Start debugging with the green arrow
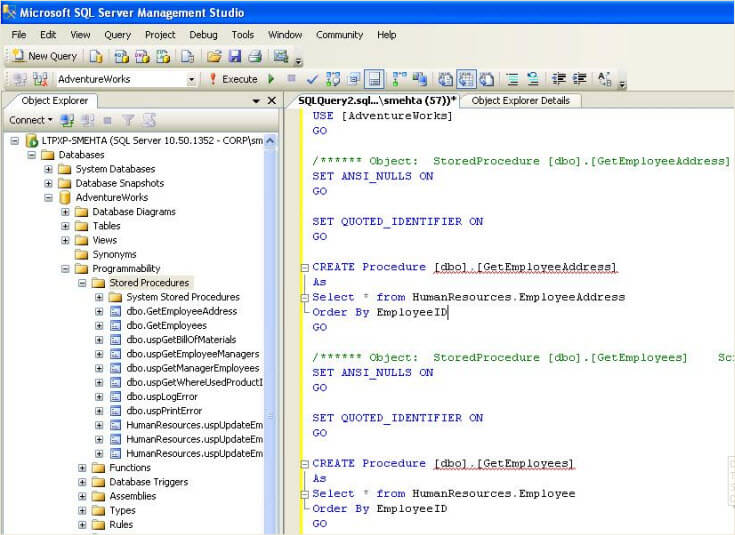 271,79
